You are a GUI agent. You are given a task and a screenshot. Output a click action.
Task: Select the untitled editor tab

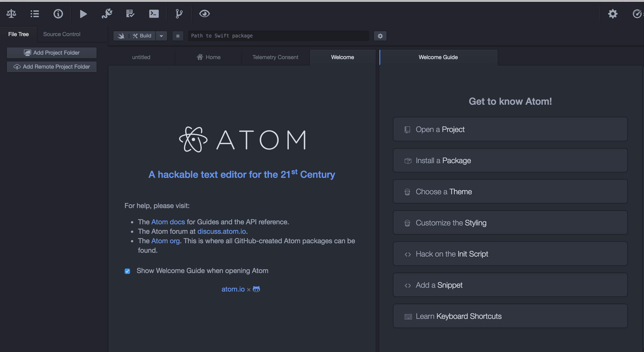point(141,57)
